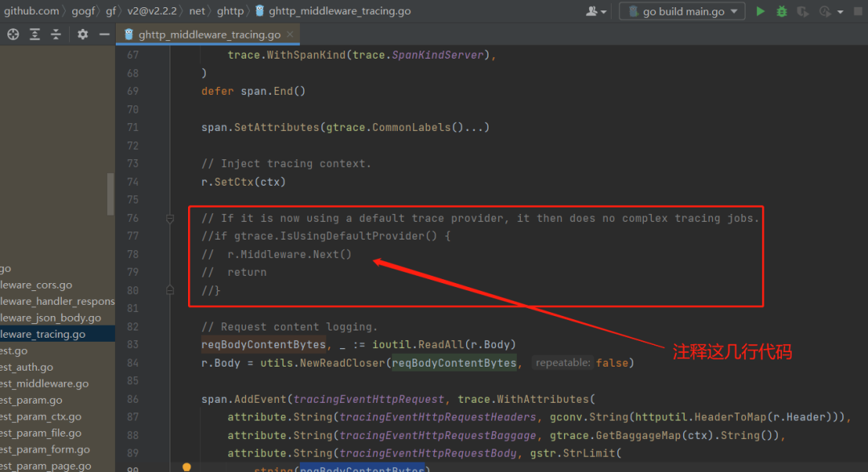The image size is (868, 472).
Task: Click the '// Request content logging.' comment
Action: click(289, 326)
